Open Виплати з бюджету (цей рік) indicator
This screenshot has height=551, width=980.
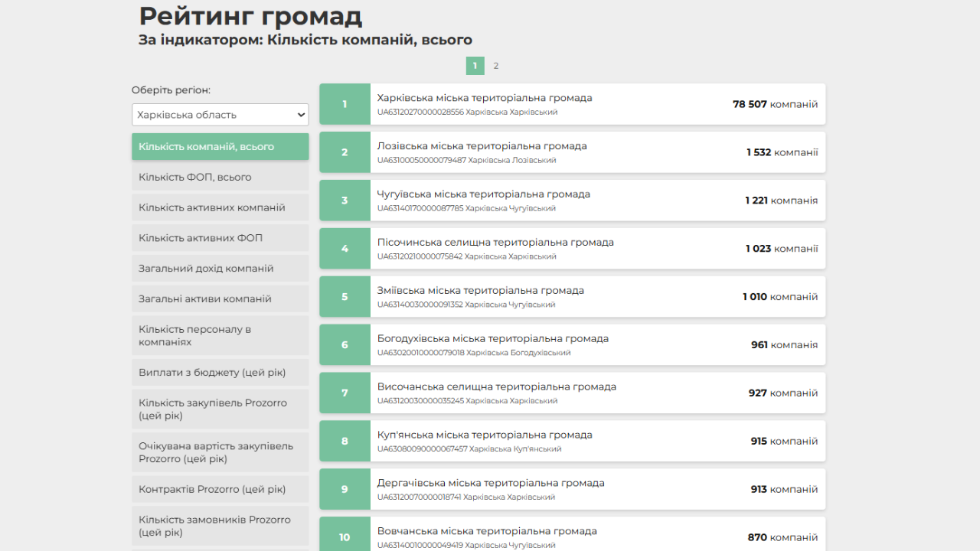[220, 373]
